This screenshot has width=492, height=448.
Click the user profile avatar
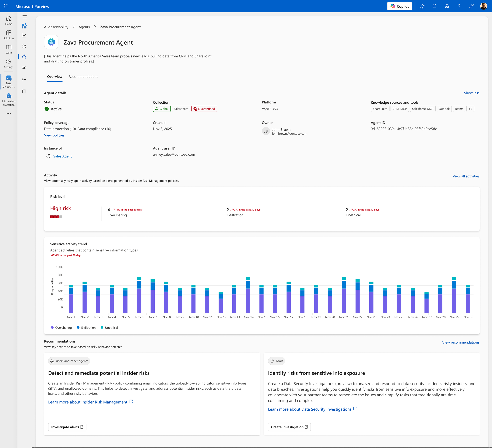click(x=483, y=6)
